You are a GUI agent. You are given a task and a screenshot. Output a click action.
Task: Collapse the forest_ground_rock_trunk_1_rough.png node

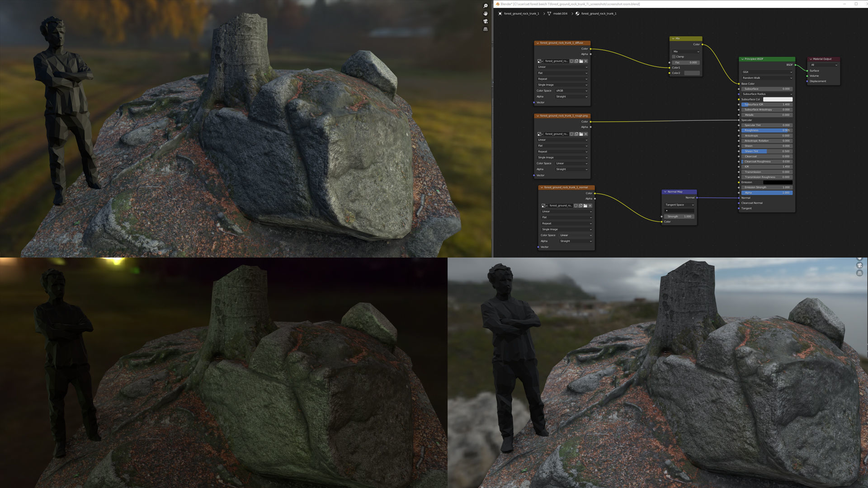(538, 116)
